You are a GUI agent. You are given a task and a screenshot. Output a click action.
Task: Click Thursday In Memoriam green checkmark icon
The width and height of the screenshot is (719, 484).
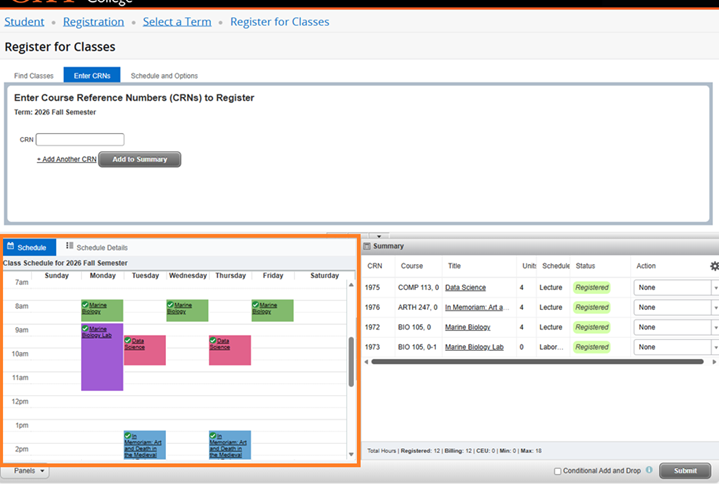click(213, 435)
